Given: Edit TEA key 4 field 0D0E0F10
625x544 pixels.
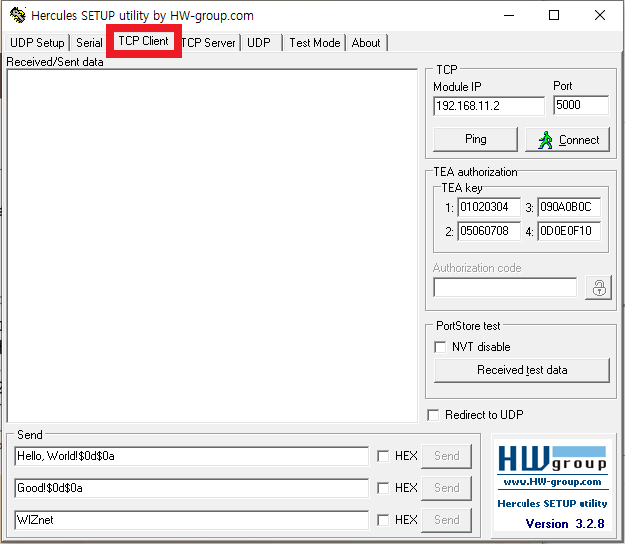Looking at the screenshot, I should coord(569,231).
